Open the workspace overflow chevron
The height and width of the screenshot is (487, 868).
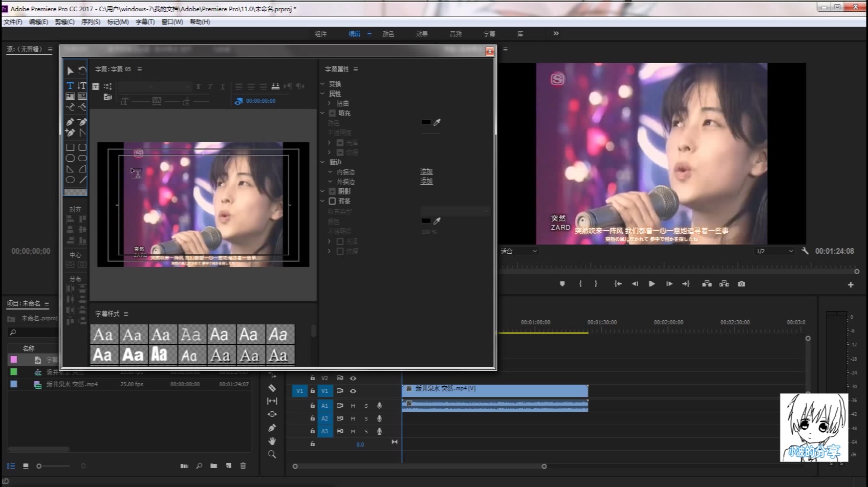[x=556, y=33]
